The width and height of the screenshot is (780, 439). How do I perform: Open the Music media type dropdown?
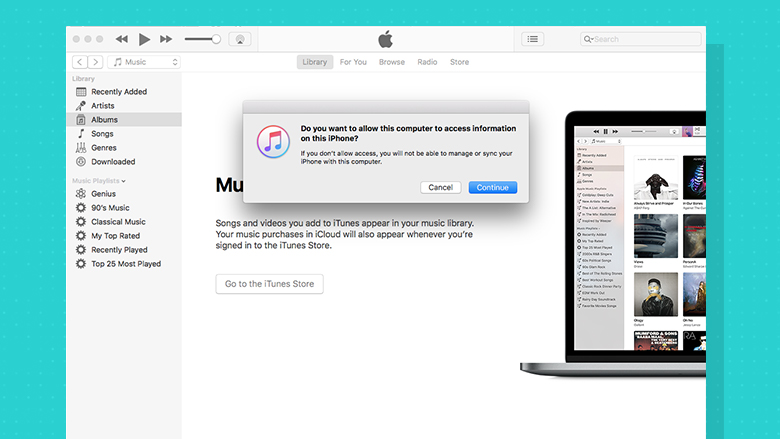pyautogui.click(x=144, y=62)
